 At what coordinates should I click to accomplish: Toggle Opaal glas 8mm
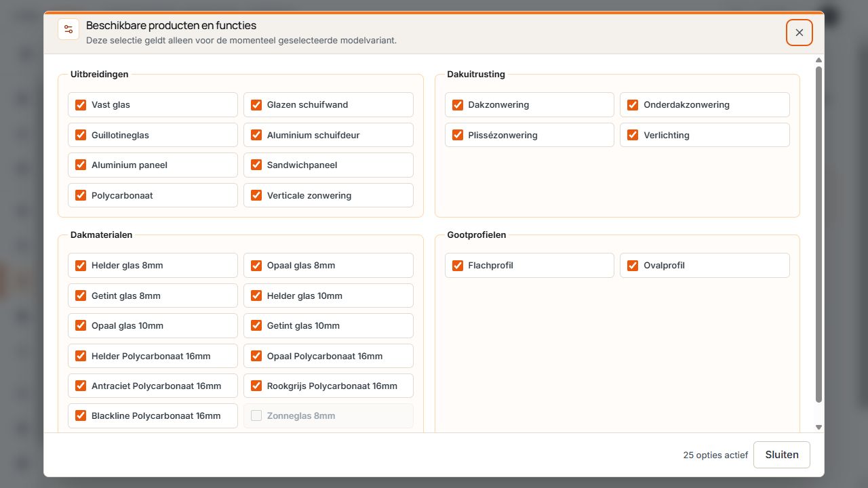point(256,266)
